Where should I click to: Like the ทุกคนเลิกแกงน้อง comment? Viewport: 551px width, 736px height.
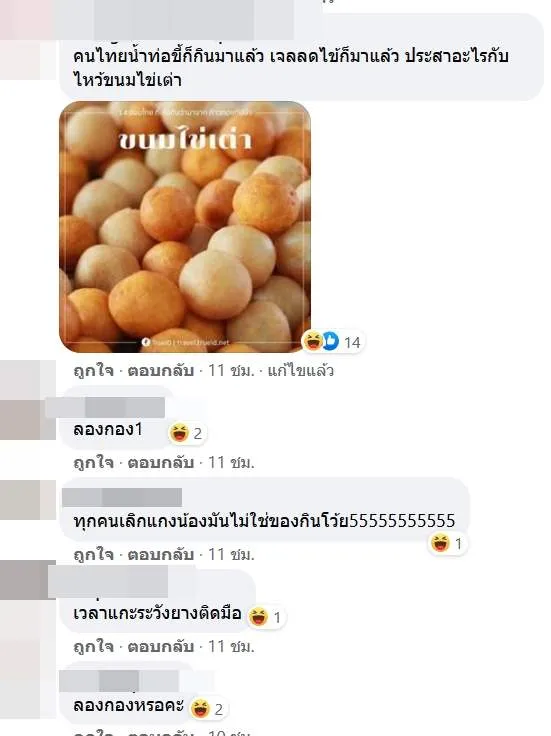click(93, 555)
